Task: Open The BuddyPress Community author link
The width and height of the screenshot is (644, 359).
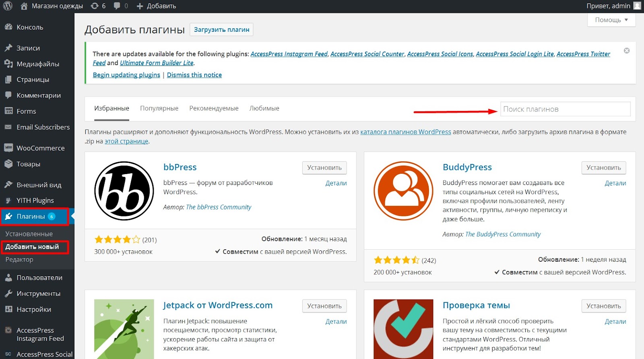Action: point(503,234)
